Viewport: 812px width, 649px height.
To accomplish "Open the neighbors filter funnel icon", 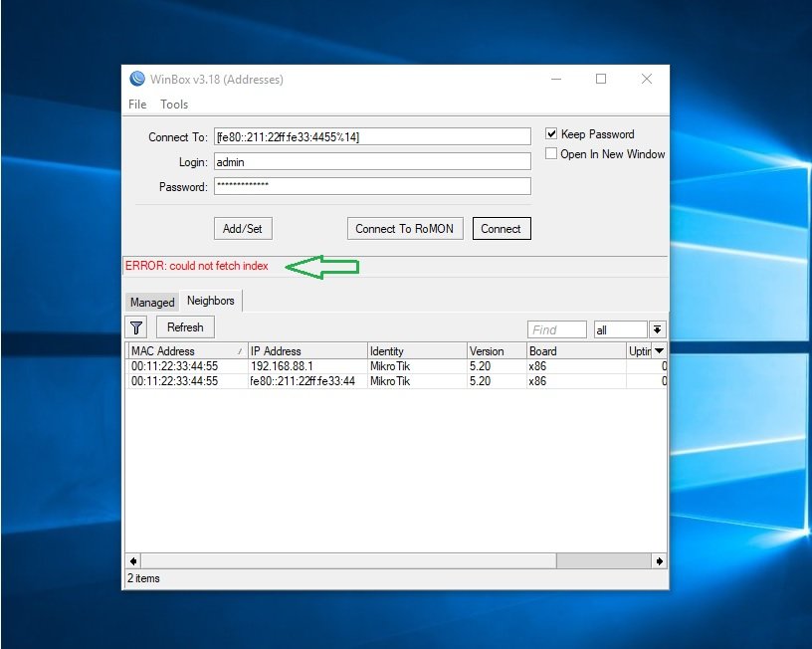I will pos(136,327).
